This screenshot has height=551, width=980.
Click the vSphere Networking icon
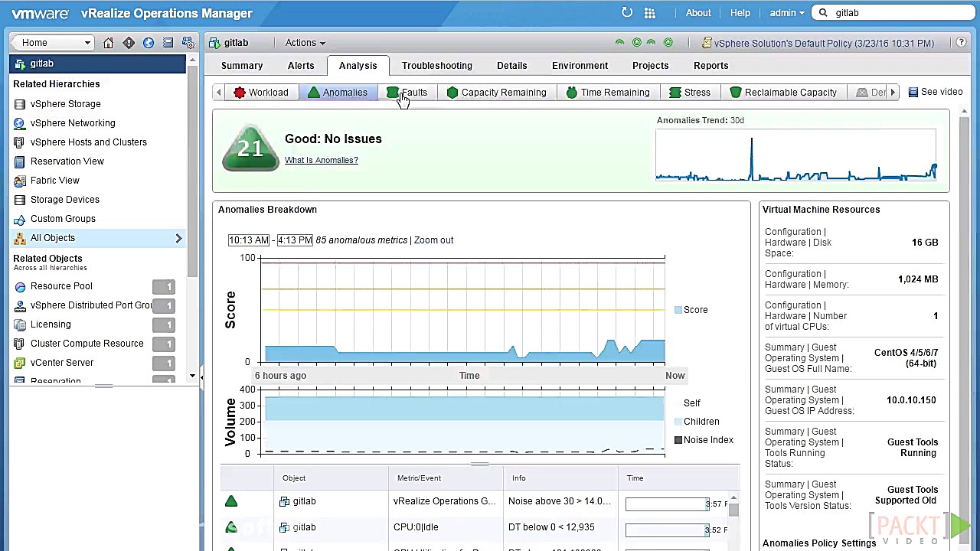pyautogui.click(x=20, y=123)
